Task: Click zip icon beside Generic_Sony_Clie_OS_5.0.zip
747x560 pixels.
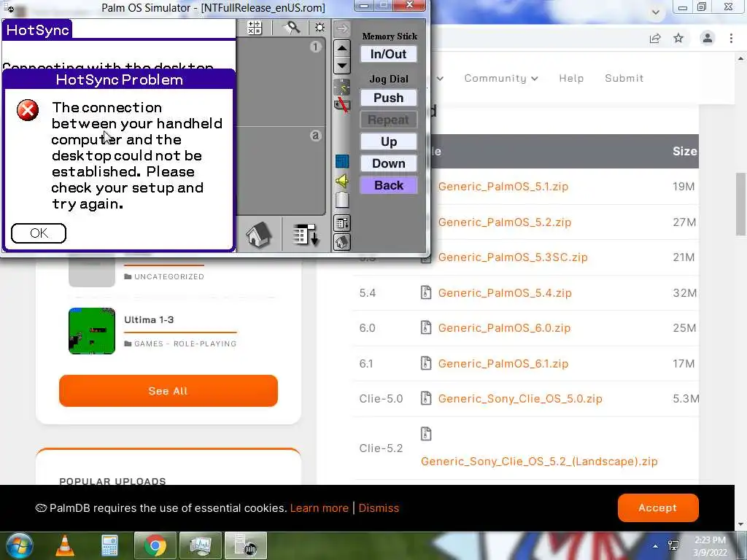Action: coord(426,397)
